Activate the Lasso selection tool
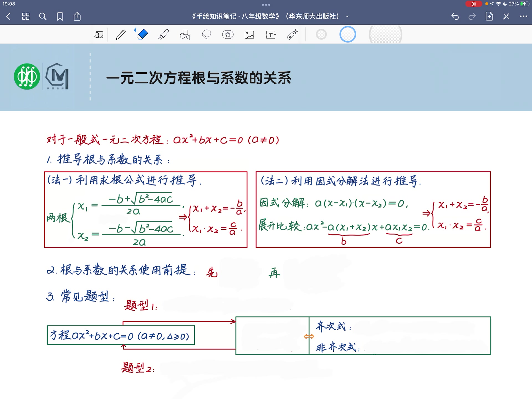The width and height of the screenshot is (532, 399). coord(207,34)
